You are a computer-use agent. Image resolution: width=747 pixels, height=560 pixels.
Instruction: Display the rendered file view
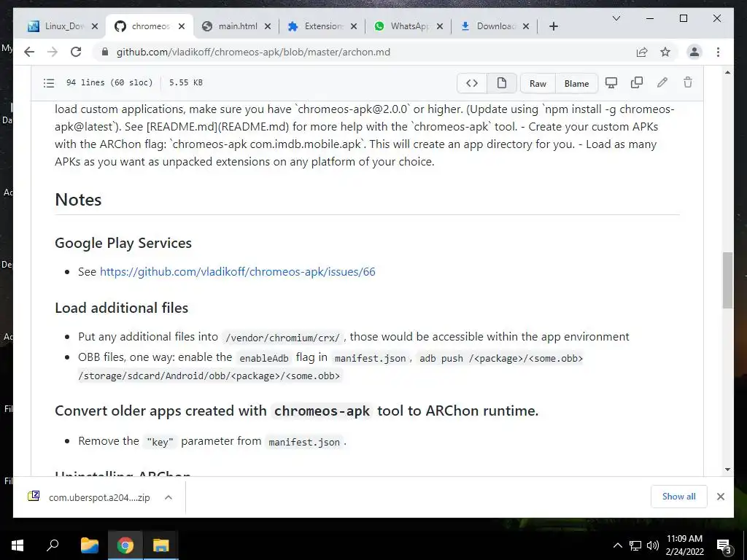[x=502, y=83]
